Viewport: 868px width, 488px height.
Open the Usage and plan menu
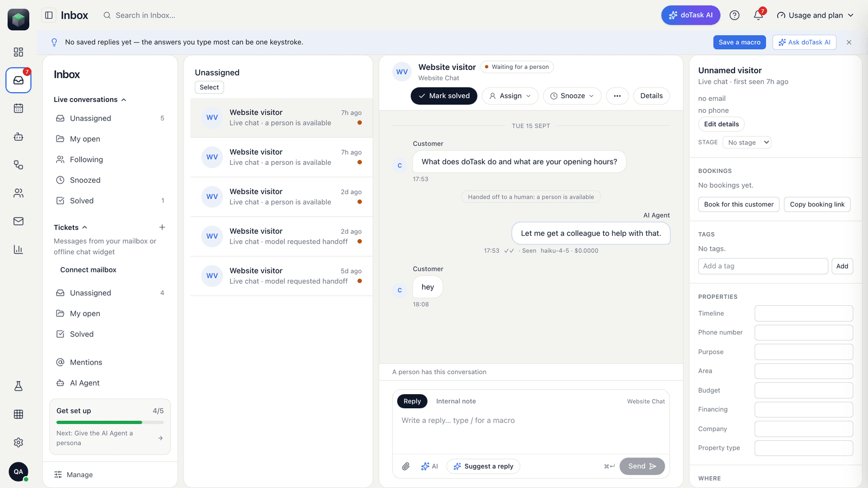815,15
